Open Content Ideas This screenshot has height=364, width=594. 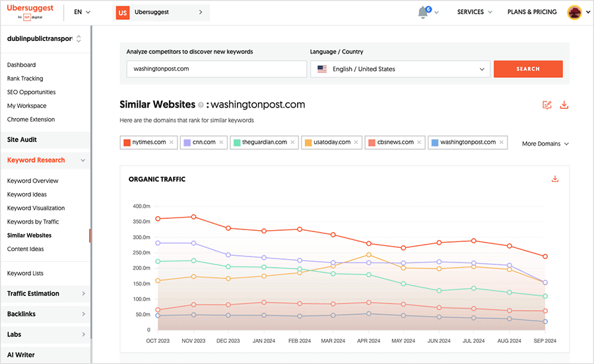(25, 249)
